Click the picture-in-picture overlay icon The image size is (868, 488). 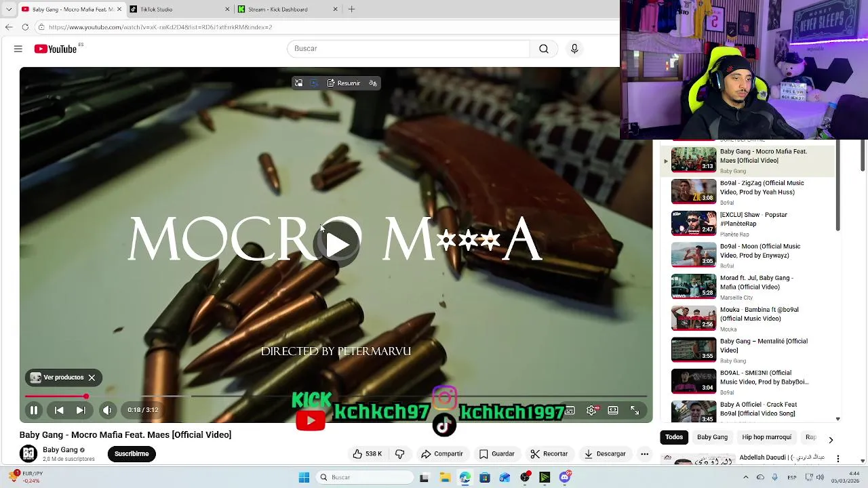[x=298, y=83]
